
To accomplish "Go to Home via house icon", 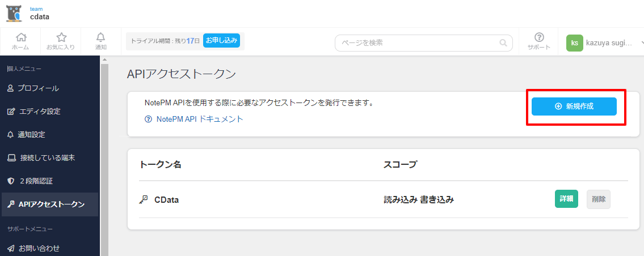I will click(x=21, y=37).
